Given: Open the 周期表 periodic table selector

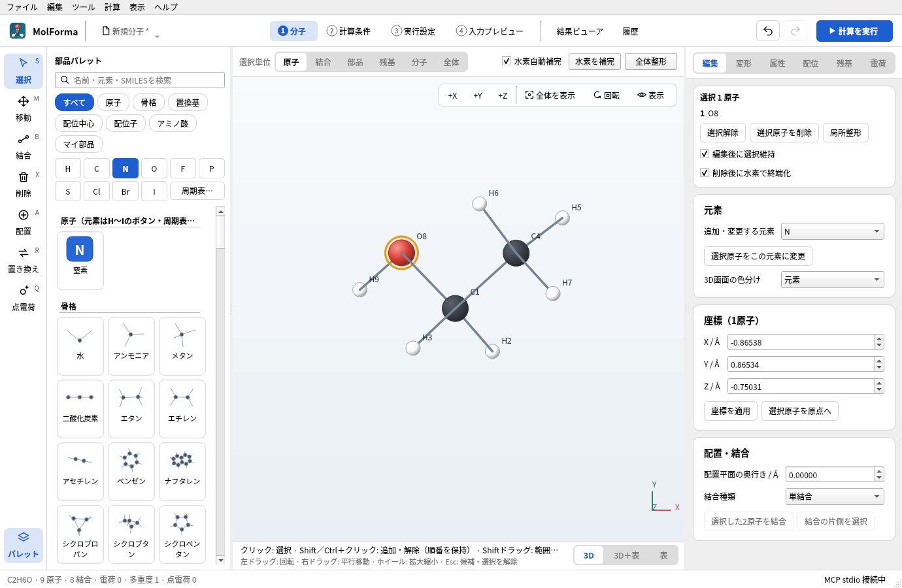Looking at the screenshot, I should pyautogui.click(x=197, y=191).
